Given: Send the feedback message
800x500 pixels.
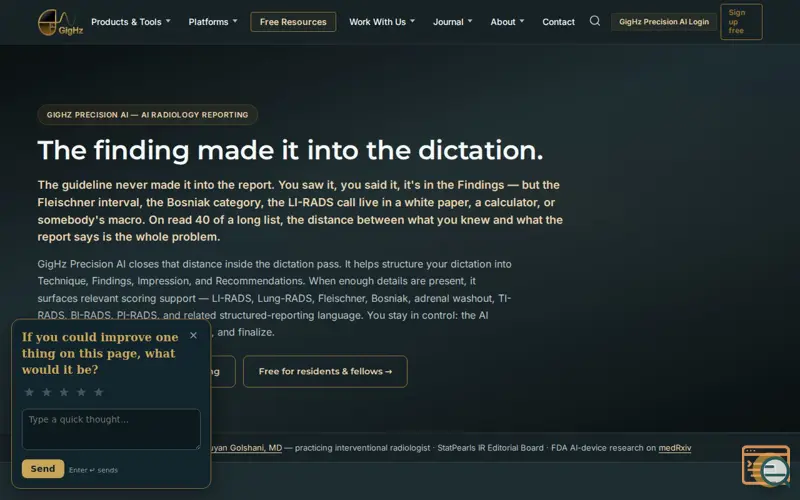Looking at the screenshot, I should click(43, 468).
